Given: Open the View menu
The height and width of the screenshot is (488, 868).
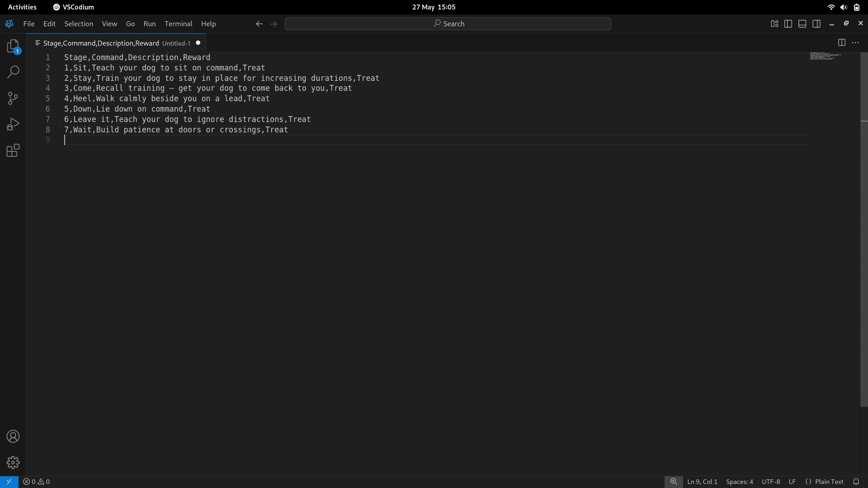Looking at the screenshot, I should pos(109,23).
